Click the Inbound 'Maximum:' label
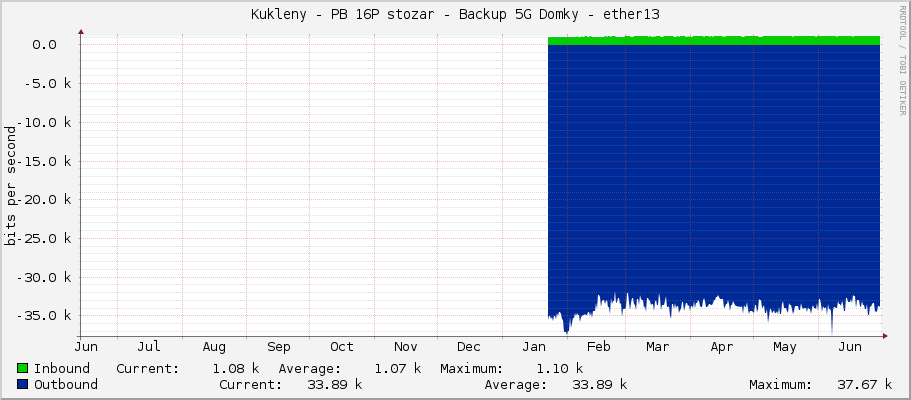 pyautogui.click(x=471, y=369)
